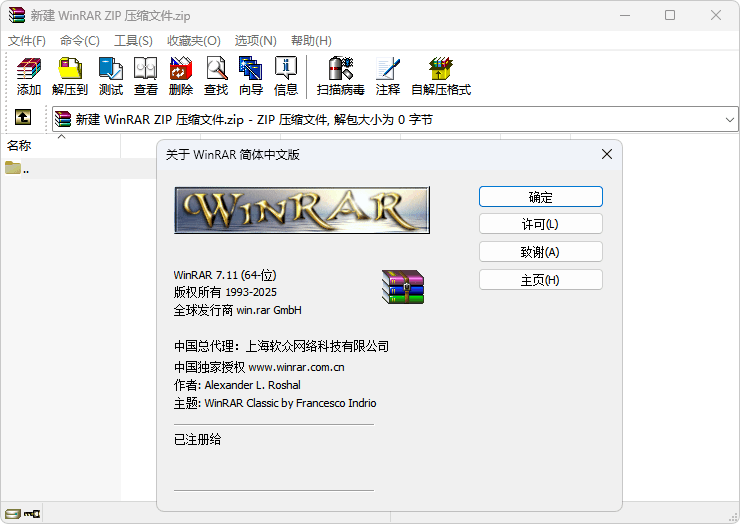Screen dimensions: 740x524
Task: Click the "WinRAR 7.11 (64-位)" version text
Action: click(225, 275)
